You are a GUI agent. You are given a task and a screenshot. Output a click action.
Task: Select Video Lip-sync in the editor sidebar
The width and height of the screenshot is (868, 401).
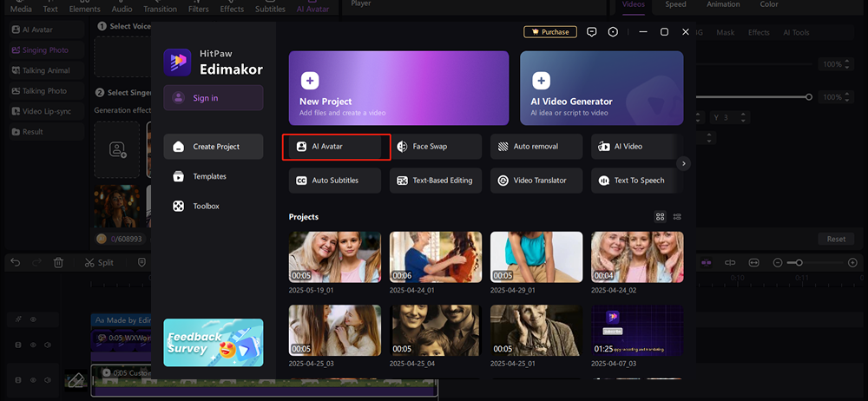(x=47, y=111)
